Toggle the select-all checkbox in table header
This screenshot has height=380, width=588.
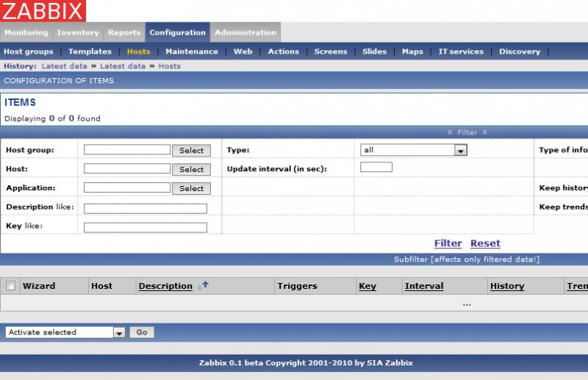point(10,286)
